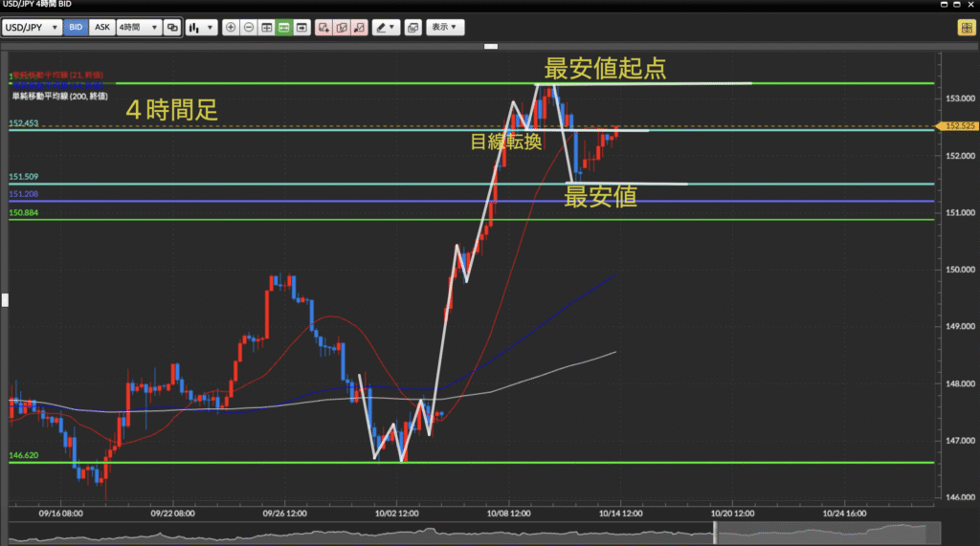Toggle the green auto-fit scale button
Image resolution: width=980 pixels, height=546 pixels.
[284, 28]
